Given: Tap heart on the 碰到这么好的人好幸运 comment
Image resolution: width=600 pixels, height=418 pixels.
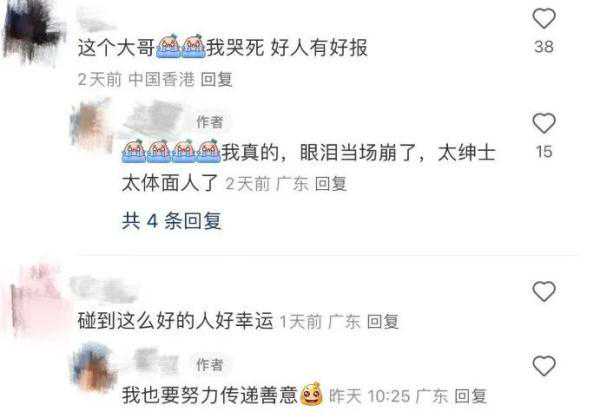Looking at the screenshot, I should 544,291.
